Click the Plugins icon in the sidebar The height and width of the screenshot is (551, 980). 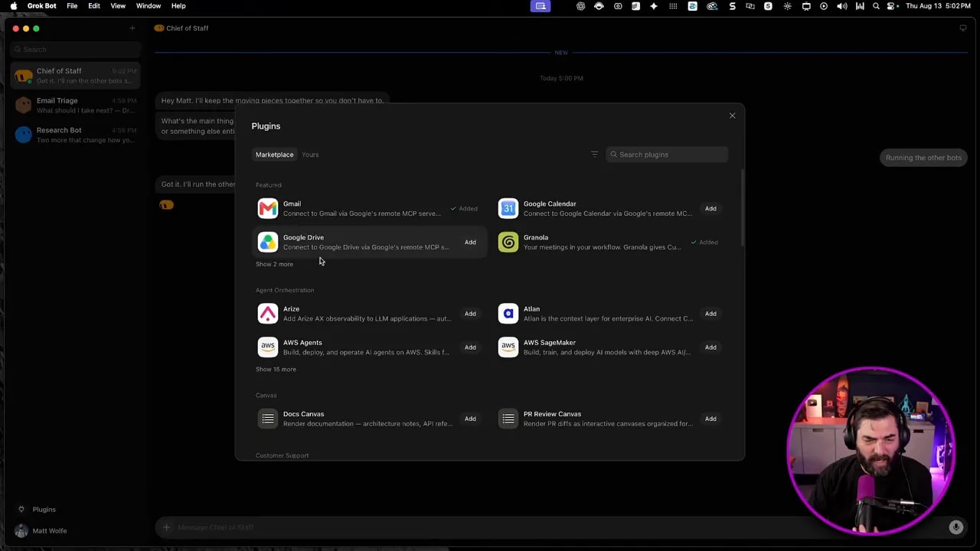tap(21, 510)
